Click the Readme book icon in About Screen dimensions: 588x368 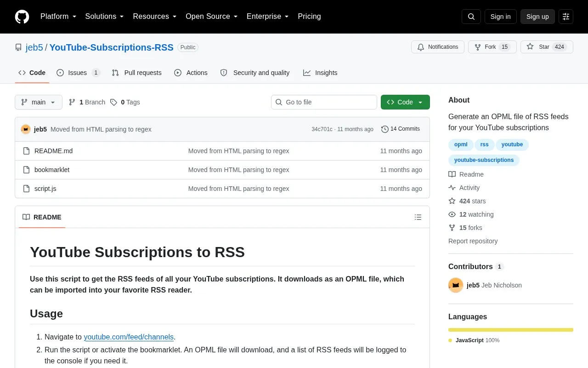pyautogui.click(x=452, y=174)
